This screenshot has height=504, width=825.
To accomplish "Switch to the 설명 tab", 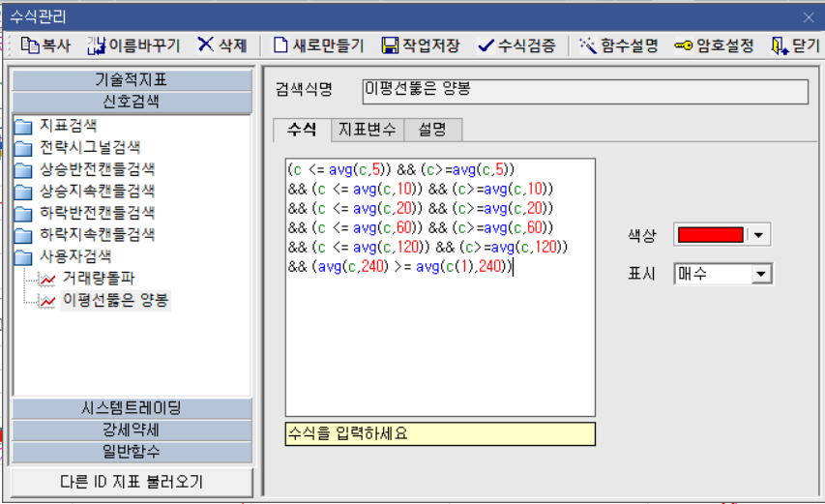I will (432, 130).
